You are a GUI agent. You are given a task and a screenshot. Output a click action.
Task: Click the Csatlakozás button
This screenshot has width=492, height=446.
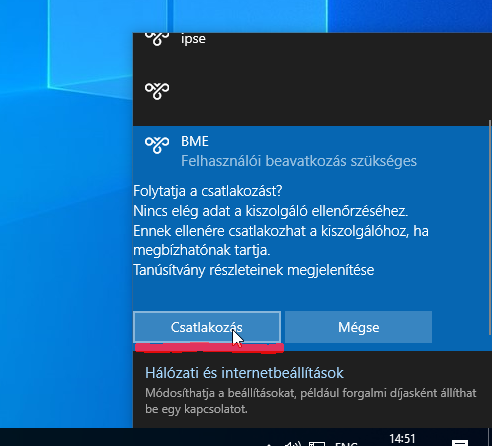[x=207, y=327]
